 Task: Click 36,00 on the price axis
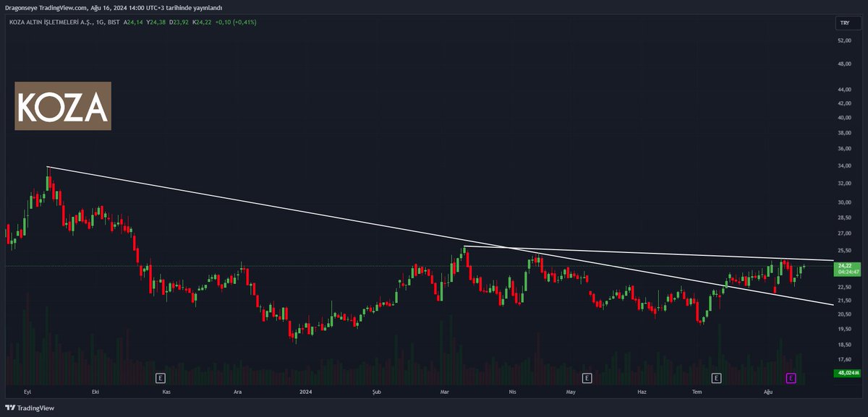tap(844, 149)
